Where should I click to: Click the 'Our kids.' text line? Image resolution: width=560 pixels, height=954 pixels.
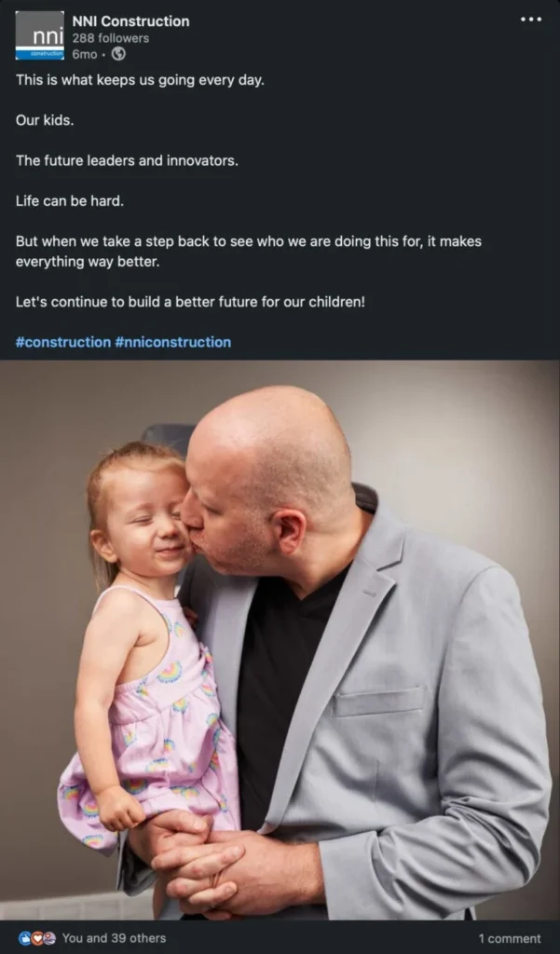45,120
